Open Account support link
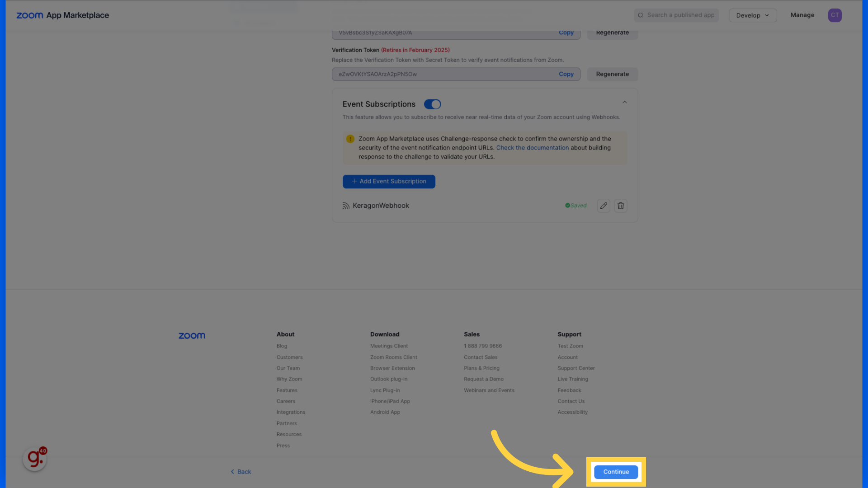 (x=567, y=357)
